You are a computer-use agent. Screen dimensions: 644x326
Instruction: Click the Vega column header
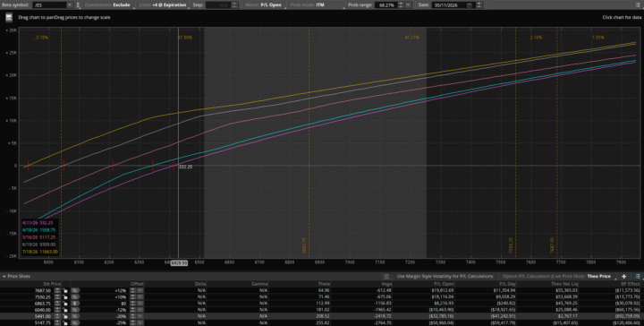click(x=386, y=284)
